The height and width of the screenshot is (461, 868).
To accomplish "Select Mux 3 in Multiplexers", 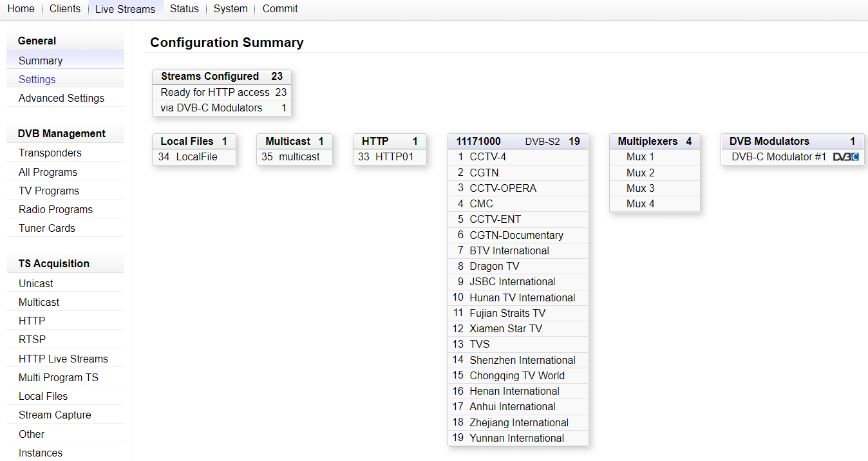I will (640, 188).
